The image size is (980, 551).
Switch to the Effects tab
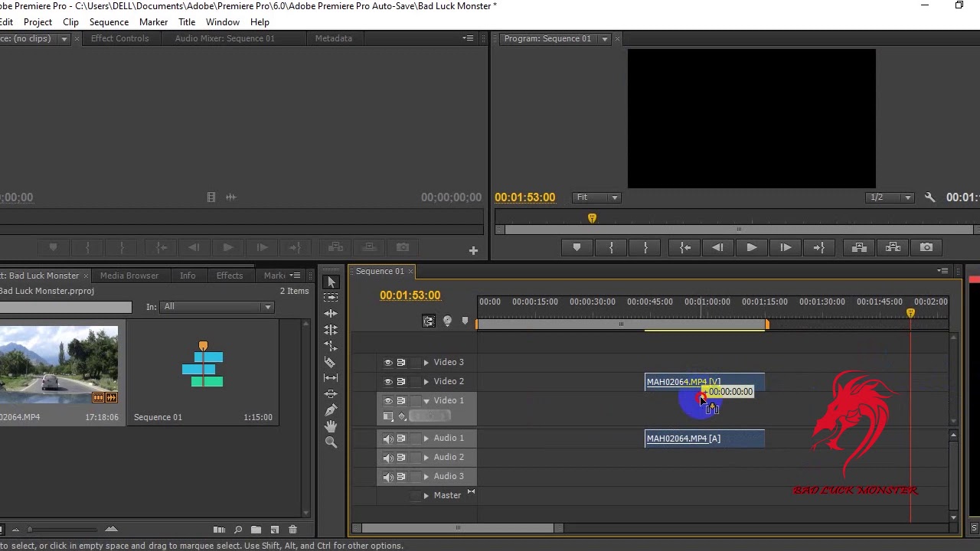click(x=230, y=275)
